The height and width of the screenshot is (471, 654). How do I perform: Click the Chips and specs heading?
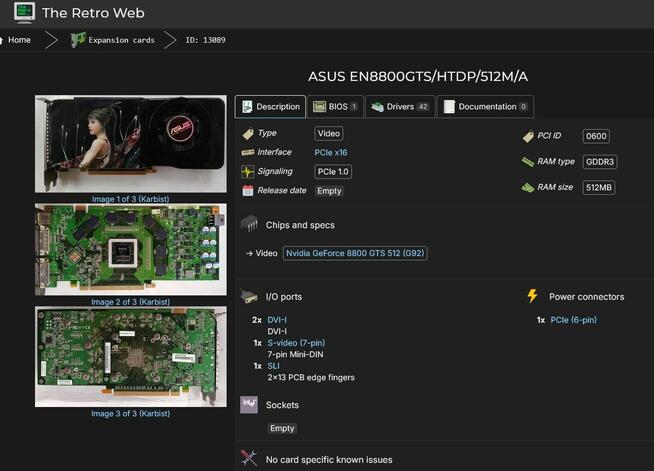[x=300, y=225]
